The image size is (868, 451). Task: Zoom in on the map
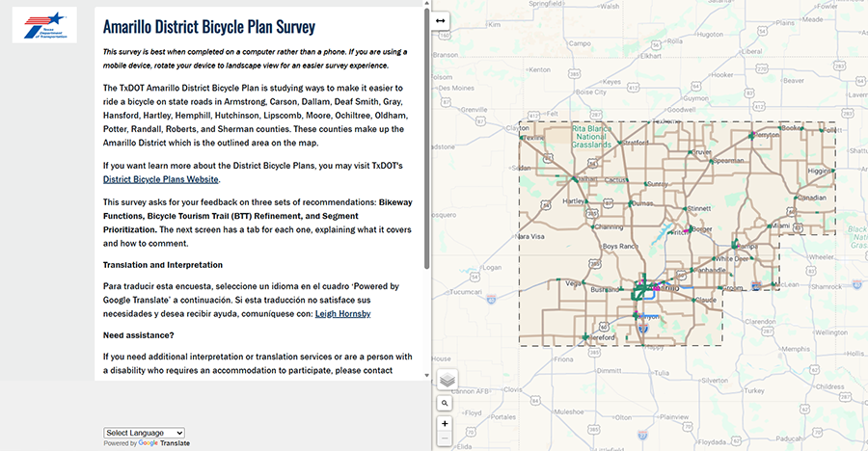[x=445, y=423]
